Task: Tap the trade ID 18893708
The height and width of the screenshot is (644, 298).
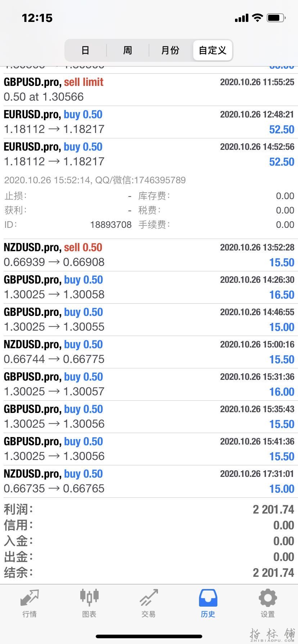Action: 110,225
